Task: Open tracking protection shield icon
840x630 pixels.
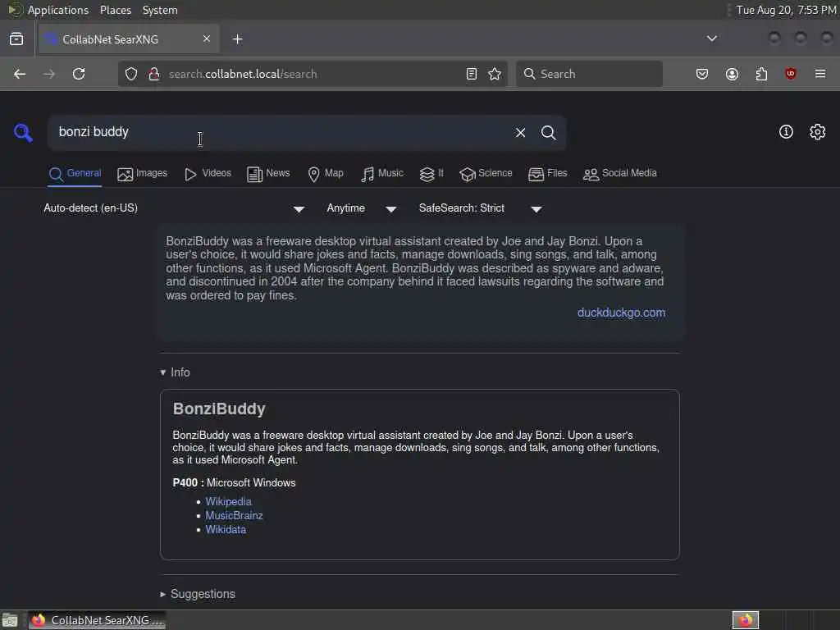Action: [x=131, y=74]
